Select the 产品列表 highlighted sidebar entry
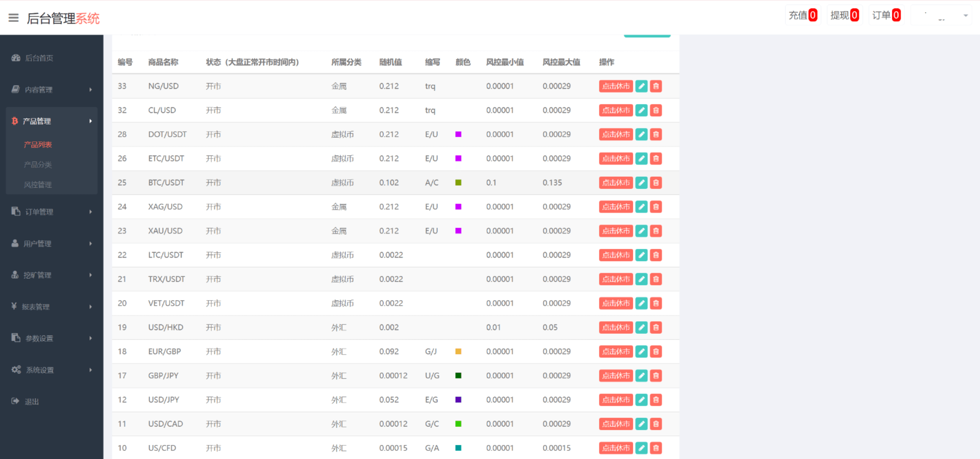The image size is (980, 459). tap(37, 145)
